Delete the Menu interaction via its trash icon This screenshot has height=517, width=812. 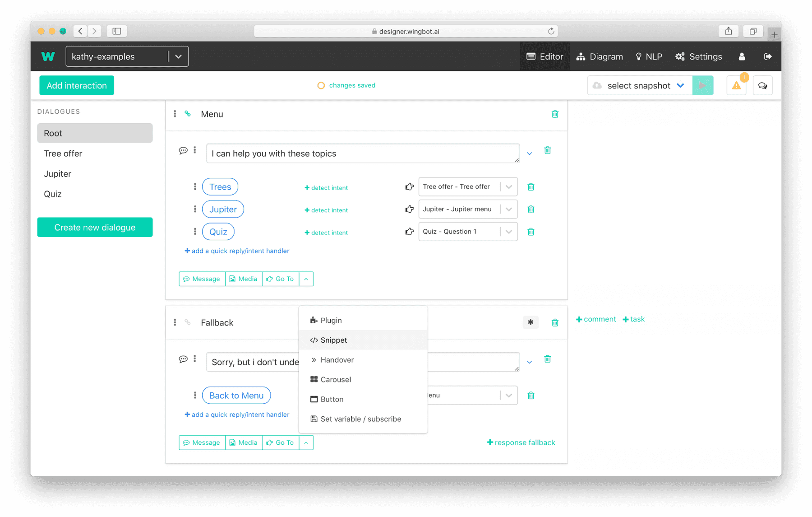[x=555, y=114]
